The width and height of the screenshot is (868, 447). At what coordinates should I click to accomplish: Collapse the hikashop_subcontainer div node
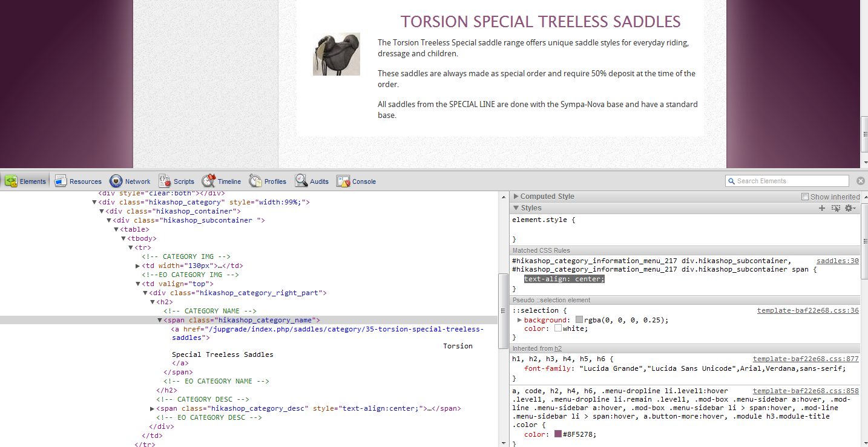click(109, 220)
